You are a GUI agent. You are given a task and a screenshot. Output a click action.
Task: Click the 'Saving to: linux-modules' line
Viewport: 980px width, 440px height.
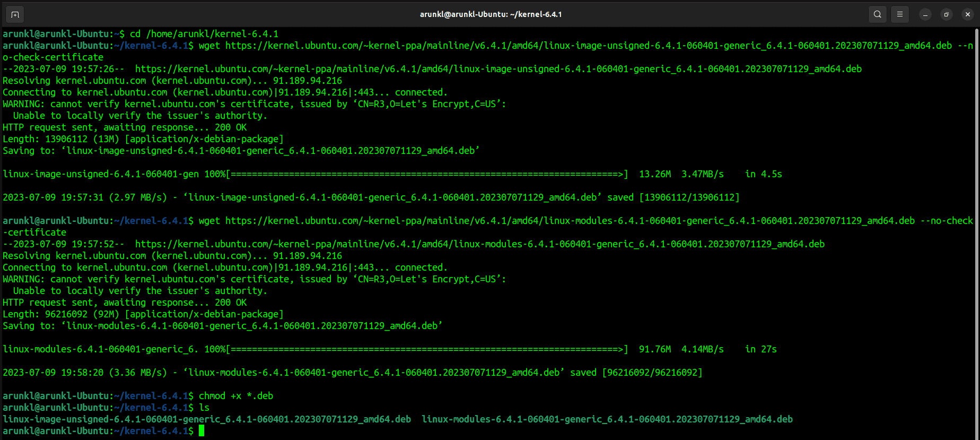point(223,326)
